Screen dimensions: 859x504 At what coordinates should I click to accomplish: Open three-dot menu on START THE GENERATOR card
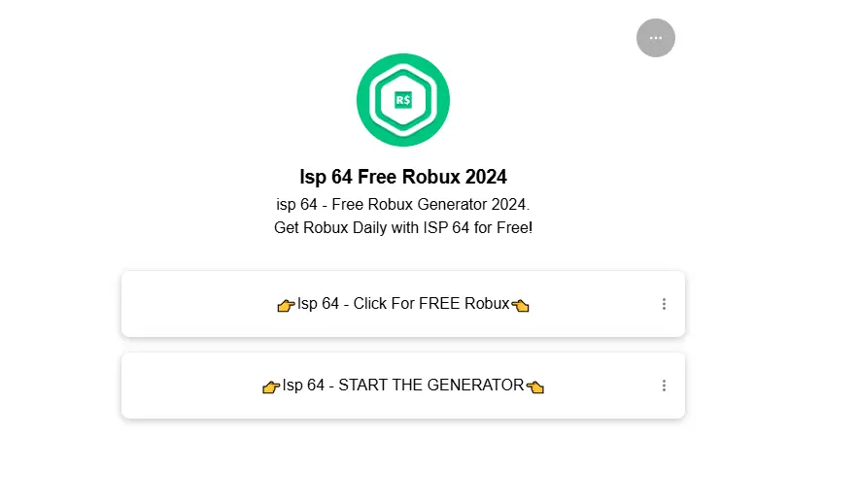click(664, 386)
